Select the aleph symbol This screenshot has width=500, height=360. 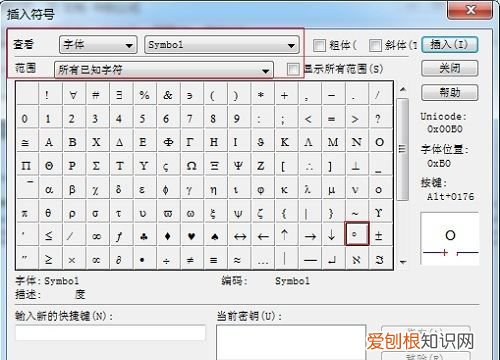pyautogui.click(x=356, y=258)
